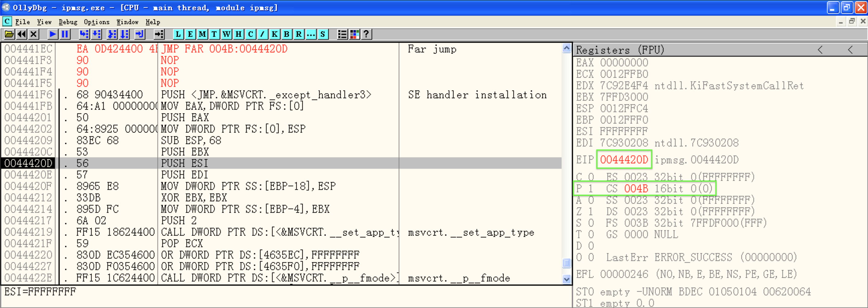Open the Debug menu
This screenshot has height=308, width=868.
point(68,22)
